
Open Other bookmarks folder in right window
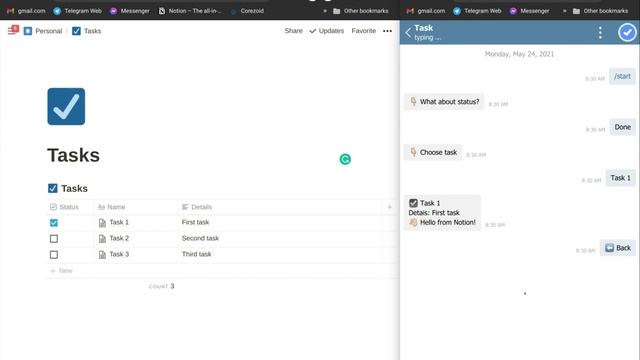600,11
